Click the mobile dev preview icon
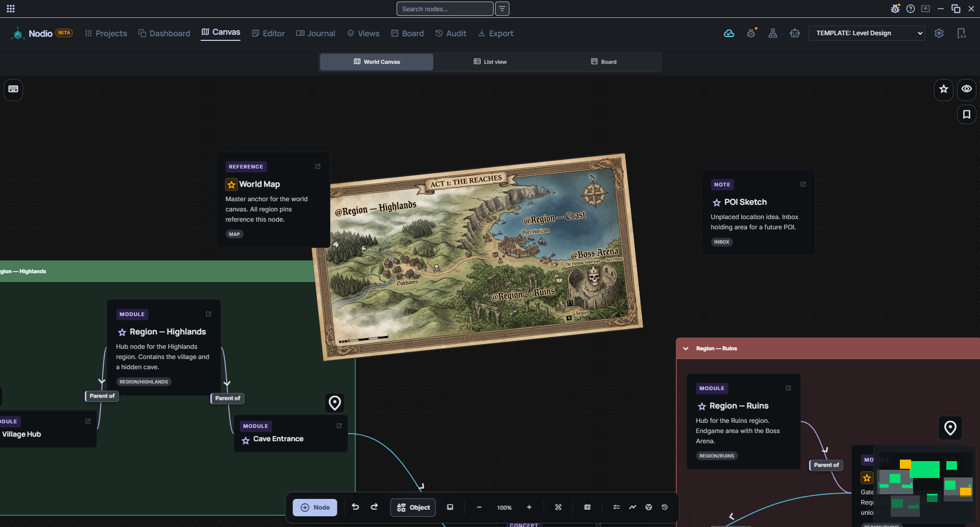Image resolution: width=980 pixels, height=527 pixels. 962,33
